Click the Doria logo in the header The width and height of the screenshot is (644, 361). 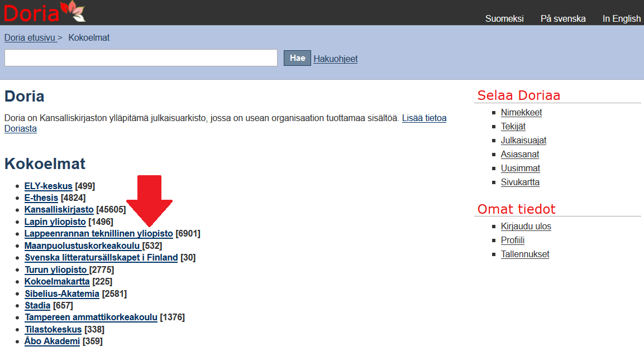[x=44, y=12]
